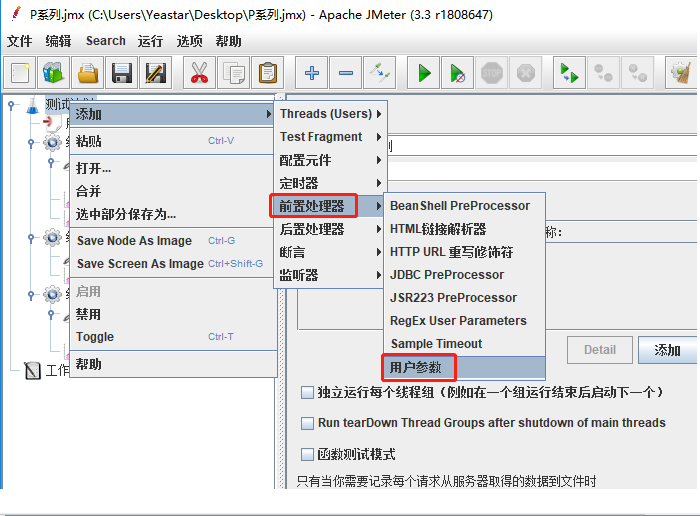Click the Remote shutdown all icon
This screenshot has height=516, width=700.
(x=637, y=73)
